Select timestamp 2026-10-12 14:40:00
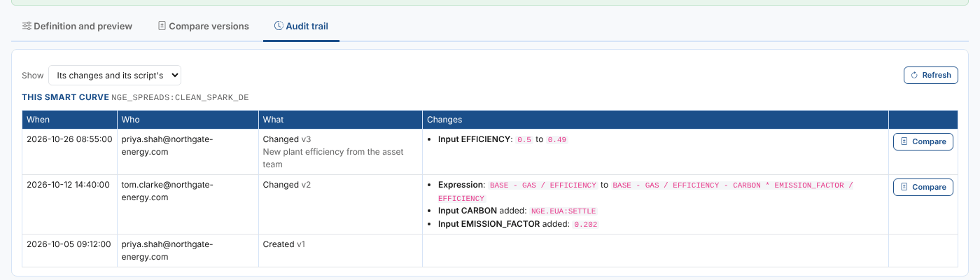980x280 pixels. tap(69, 185)
